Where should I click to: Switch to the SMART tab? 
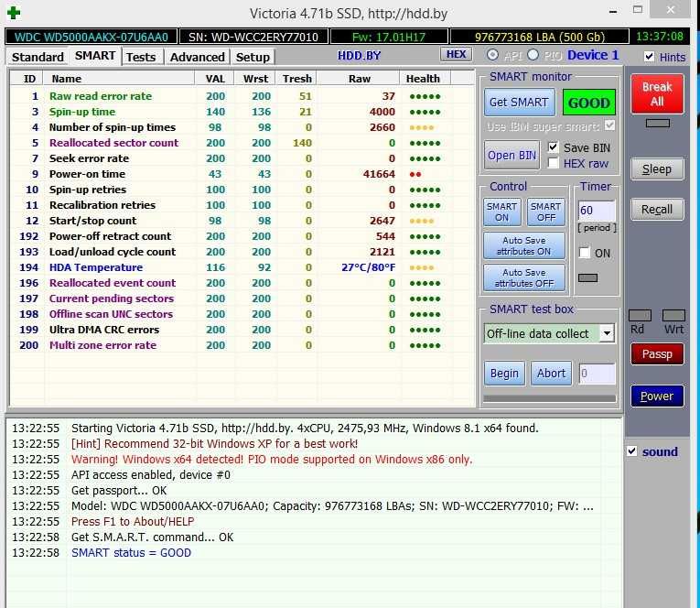[x=95, y=56]
